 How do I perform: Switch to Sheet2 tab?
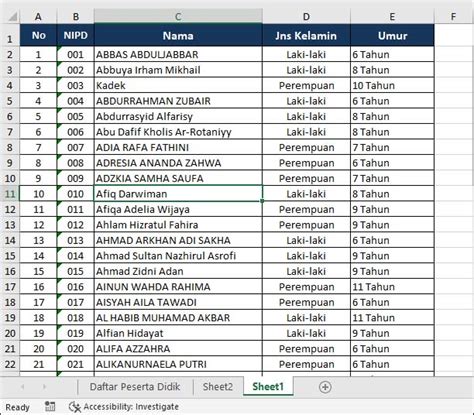[x=218, y=387]
